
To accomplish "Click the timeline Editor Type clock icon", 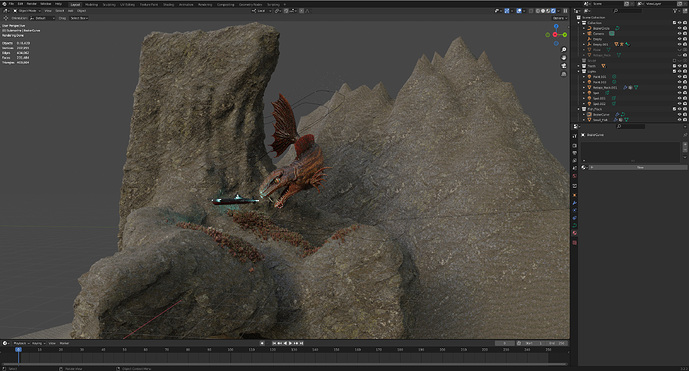I will (x=5, y=343).
